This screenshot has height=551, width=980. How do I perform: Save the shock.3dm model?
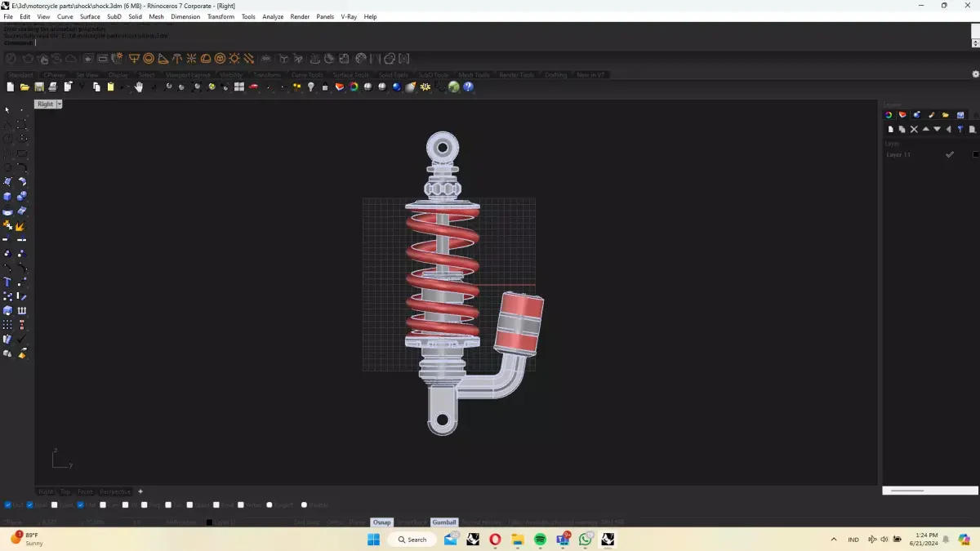pyautogui.click(x=38, y=87)
